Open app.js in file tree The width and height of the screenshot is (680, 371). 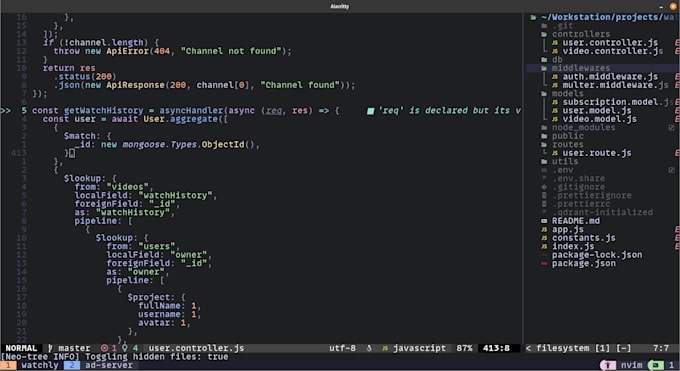(x=568, y=230)
